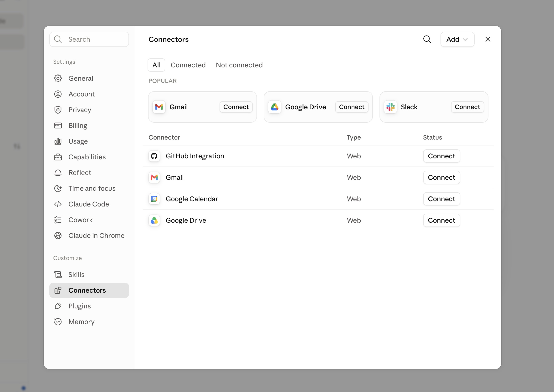This screenshot has width=554, height=392.
Task: Focus the settings Search field
Action: [x=89, y=39]
